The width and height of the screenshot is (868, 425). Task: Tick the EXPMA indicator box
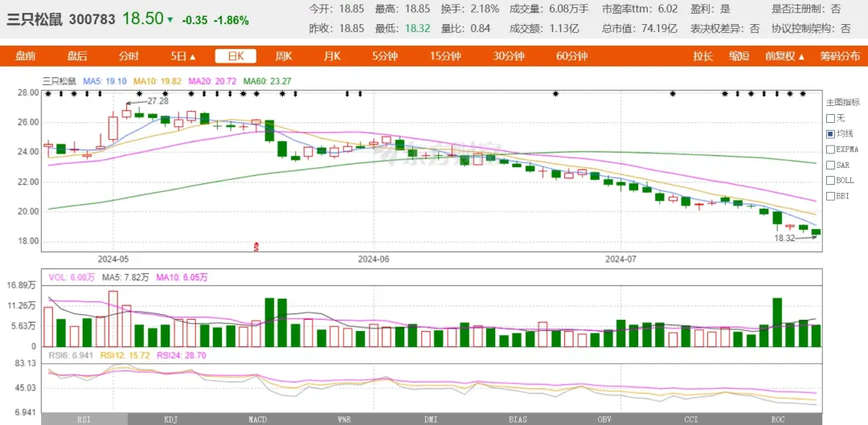coord(830,149)
